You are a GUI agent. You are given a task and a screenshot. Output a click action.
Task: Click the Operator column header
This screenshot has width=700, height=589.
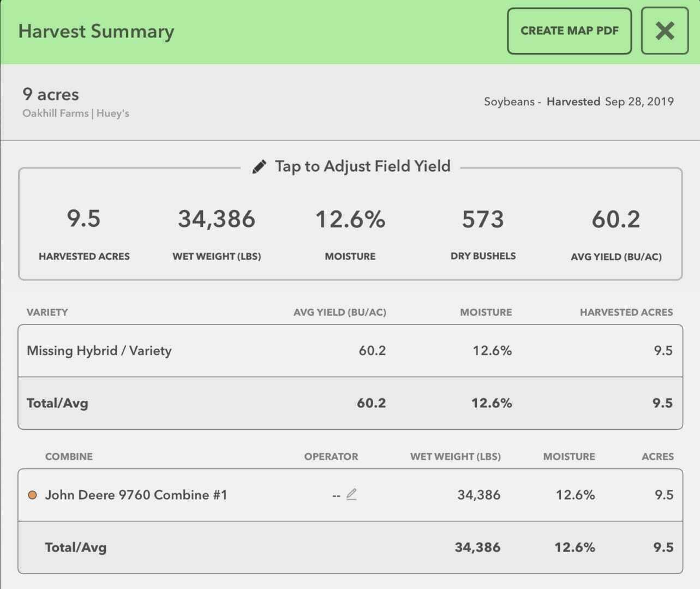(x=331, y=456)
